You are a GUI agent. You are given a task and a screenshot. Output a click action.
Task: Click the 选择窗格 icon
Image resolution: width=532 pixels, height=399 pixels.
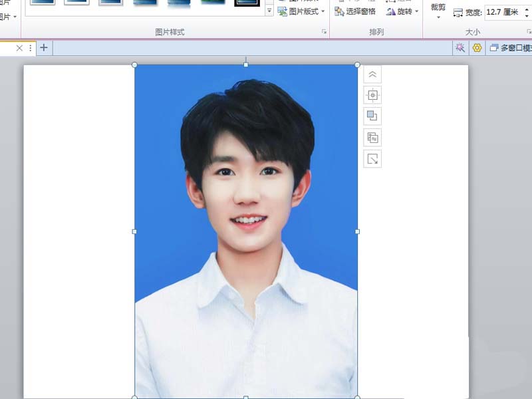click(x=339, y=11)
